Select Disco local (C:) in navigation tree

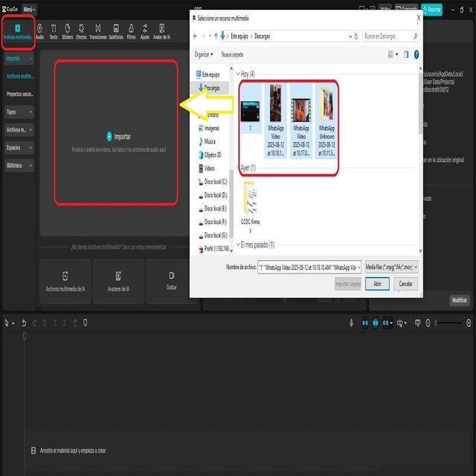213,181
